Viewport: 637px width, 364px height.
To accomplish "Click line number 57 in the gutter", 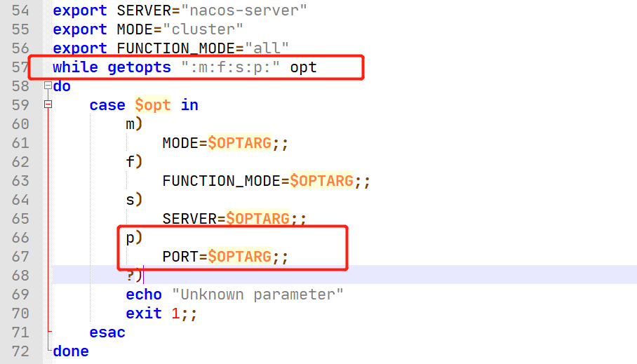I will click(x=20, y=67).
